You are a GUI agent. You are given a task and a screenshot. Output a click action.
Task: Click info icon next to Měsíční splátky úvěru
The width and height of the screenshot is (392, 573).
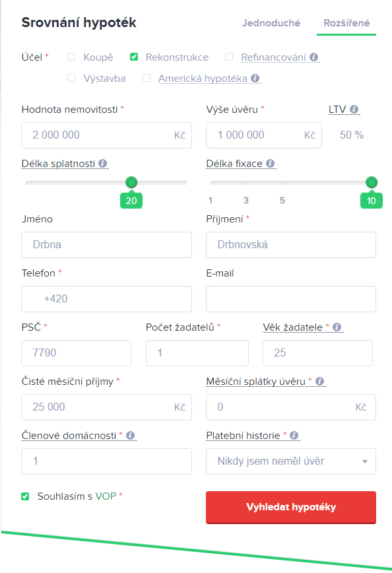point(319,381)
